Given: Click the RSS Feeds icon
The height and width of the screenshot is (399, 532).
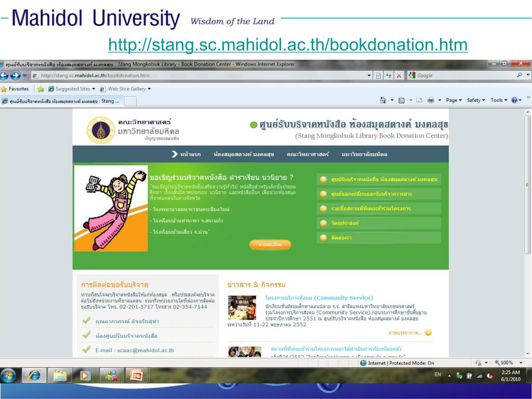Looking at the screenshot, I should pos(402,100).
